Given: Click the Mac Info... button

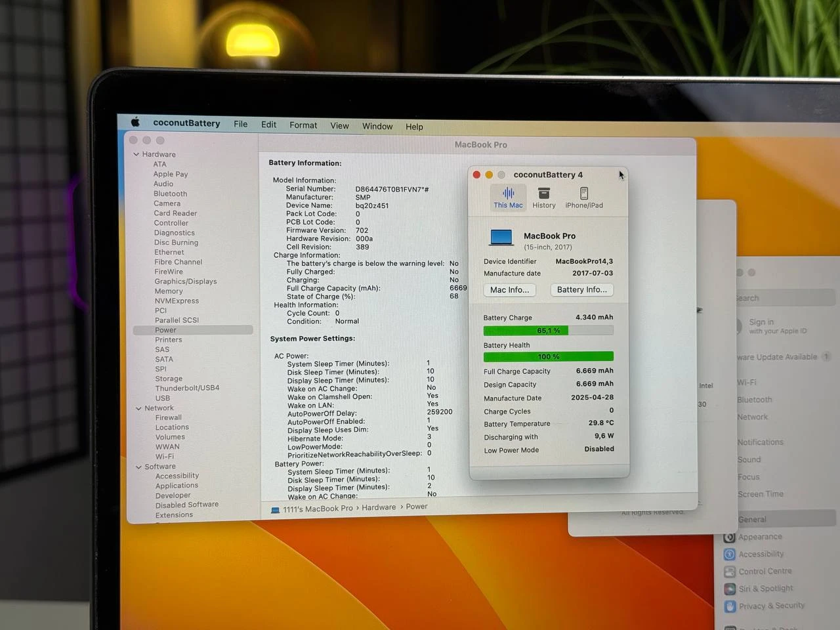Looking at the screenshot, I should [x=509, y=290].
